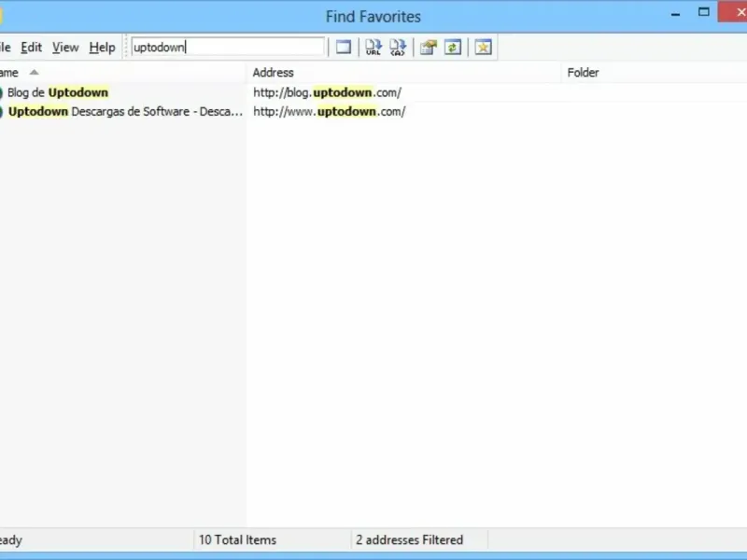Open the View menu
747x560 pixels.
coord(65,48)
